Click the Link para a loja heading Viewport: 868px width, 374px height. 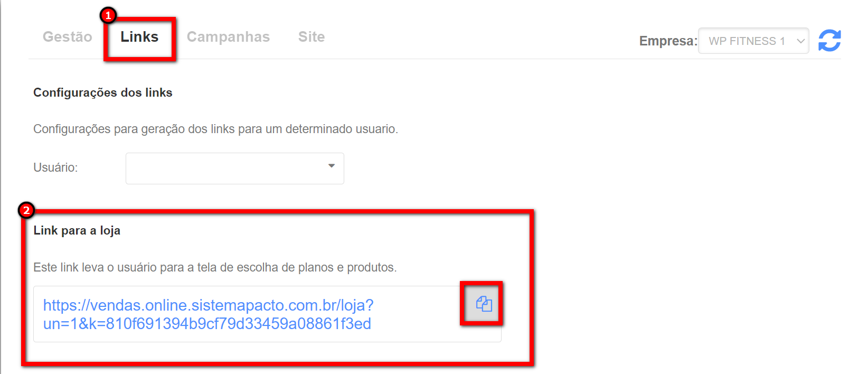77,230
